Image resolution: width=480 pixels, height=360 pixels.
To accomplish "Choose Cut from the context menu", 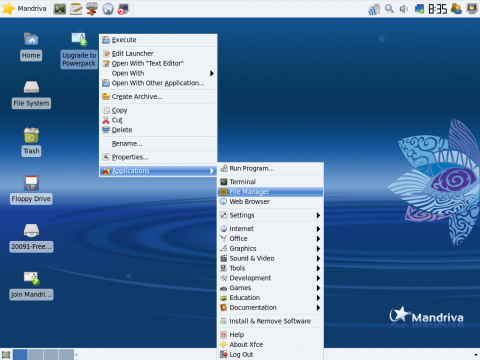I will (x=158, y=120).
